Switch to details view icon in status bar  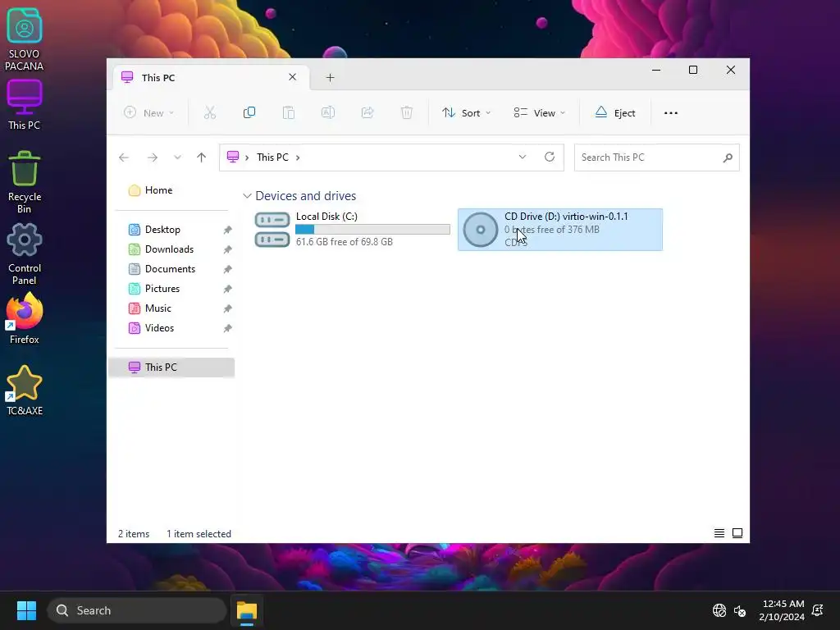pyautogui.click(x=719, y=533)
